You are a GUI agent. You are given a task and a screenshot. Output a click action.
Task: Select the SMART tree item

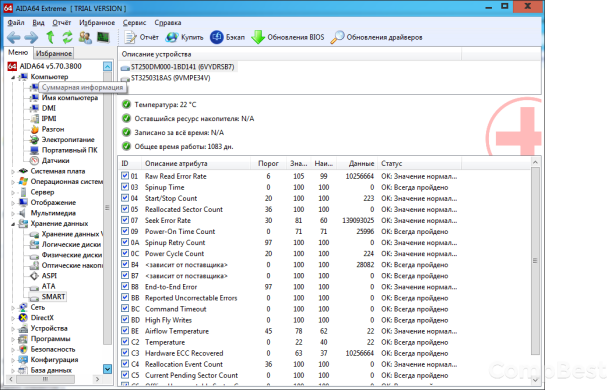point(53,297)
